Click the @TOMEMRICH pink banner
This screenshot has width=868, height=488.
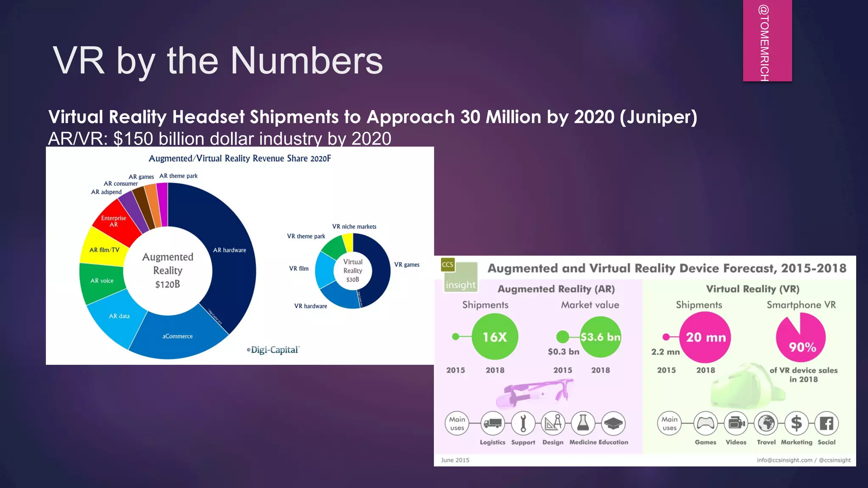pos(767,41)
